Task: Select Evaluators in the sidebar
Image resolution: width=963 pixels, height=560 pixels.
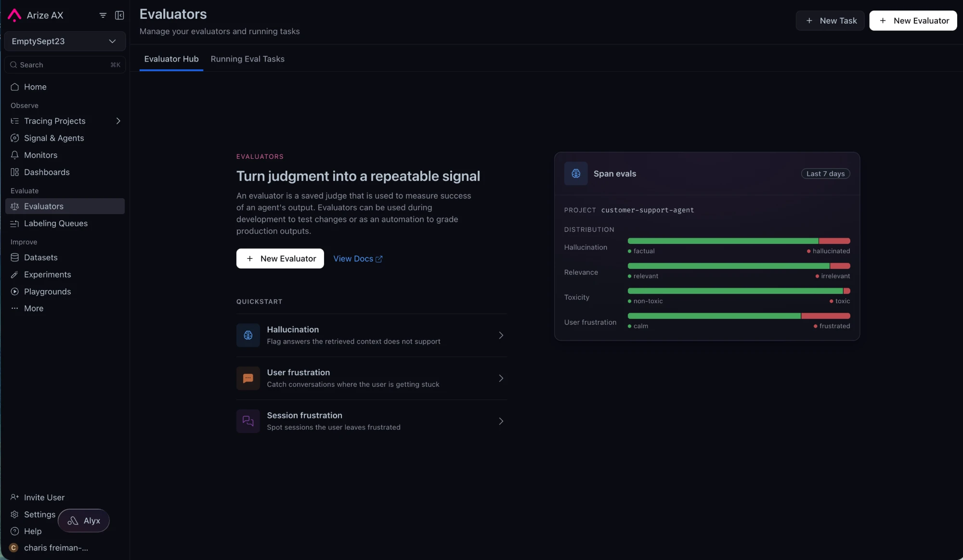Action: (x=65, y=206)
